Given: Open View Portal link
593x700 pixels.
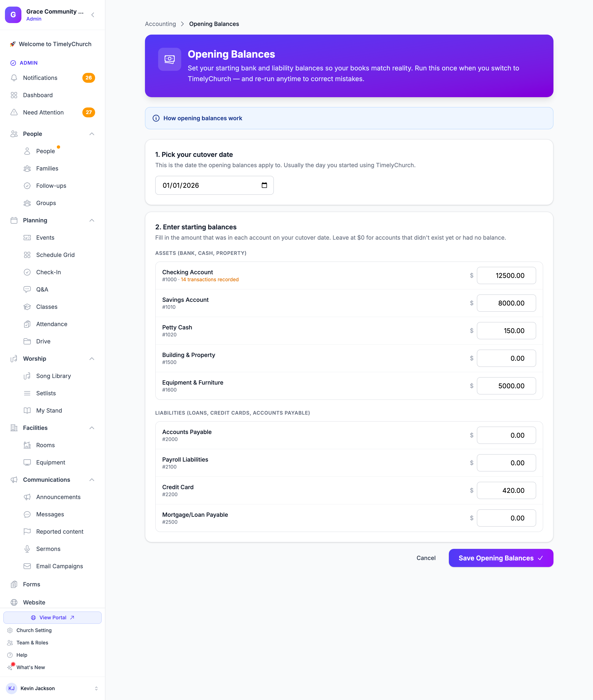Looking at the screenshot, I should click(53, 618).
